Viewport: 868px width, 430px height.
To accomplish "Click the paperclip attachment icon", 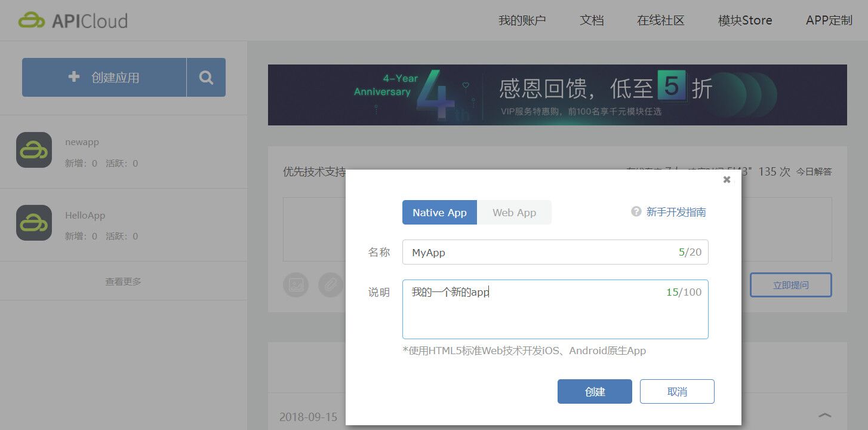I will point(331,285).
